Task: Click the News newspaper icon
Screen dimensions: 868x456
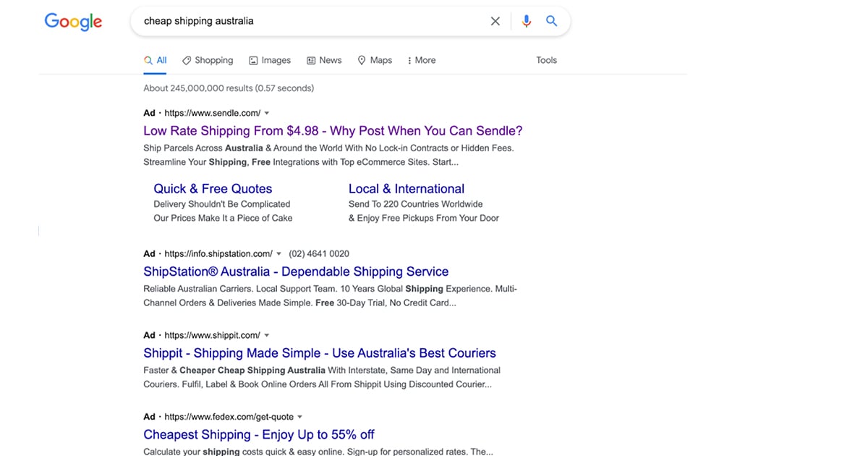Action: click(311, 61)
